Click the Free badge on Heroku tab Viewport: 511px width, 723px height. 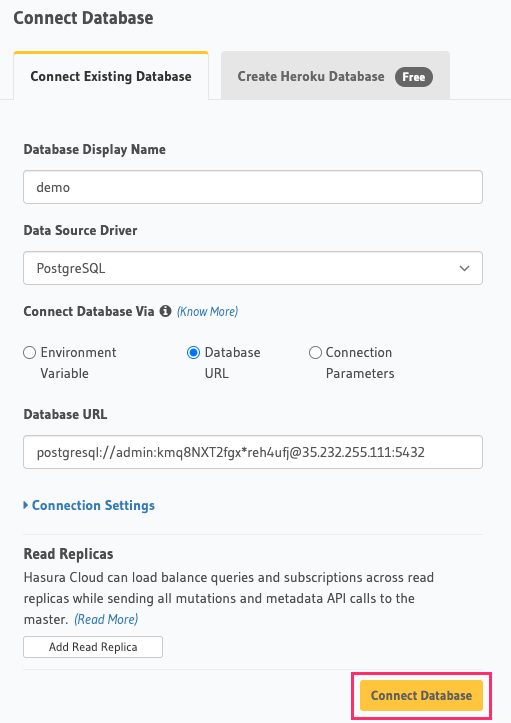coord(414,77)
